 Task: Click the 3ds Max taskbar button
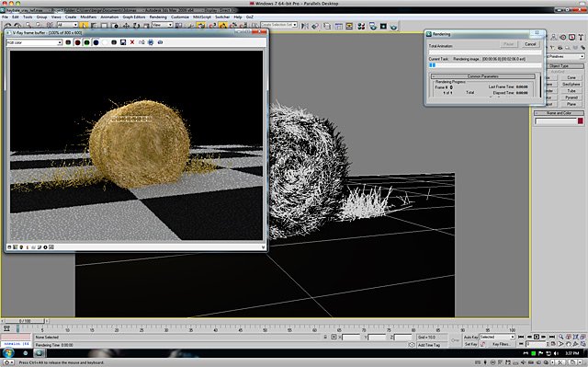point(39,352)
